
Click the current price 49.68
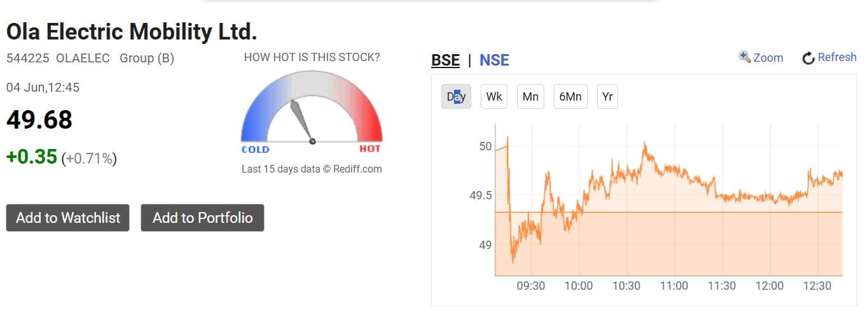(39, 120)
